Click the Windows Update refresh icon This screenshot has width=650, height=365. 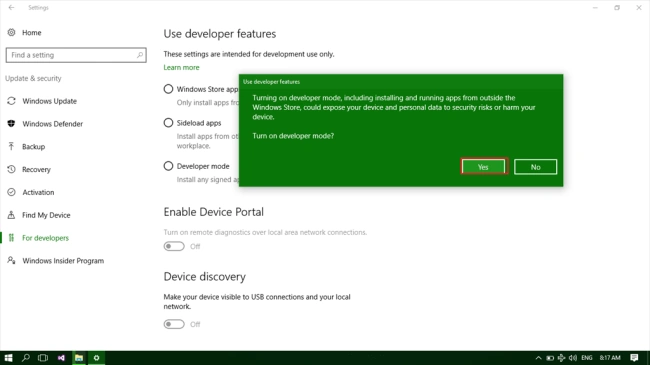11,101
